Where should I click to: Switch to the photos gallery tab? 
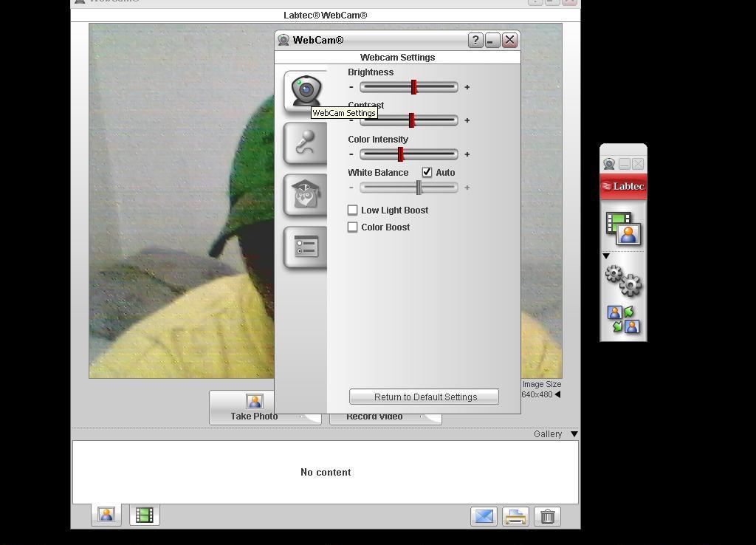click(x=106, y=515)
